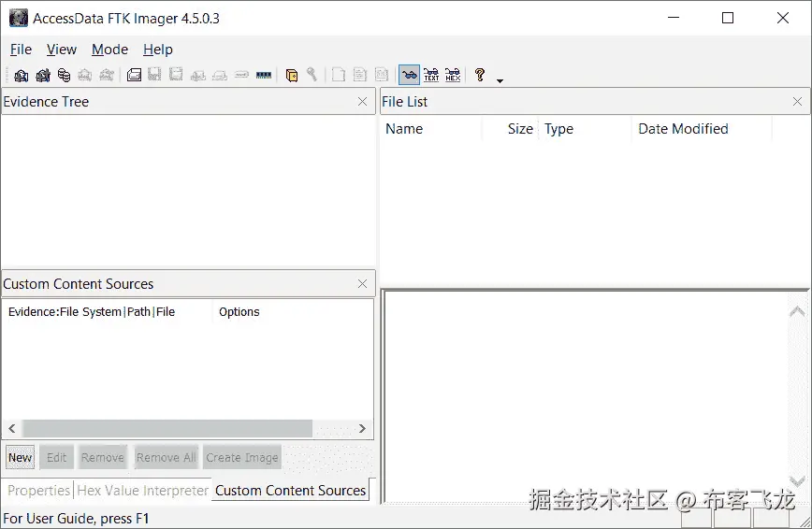Image resolution: width=812 pixels, height=529 pixels.
Task: Click the Export Directory Listing icon
Action: pyautogui.click(x=382, y=75)
